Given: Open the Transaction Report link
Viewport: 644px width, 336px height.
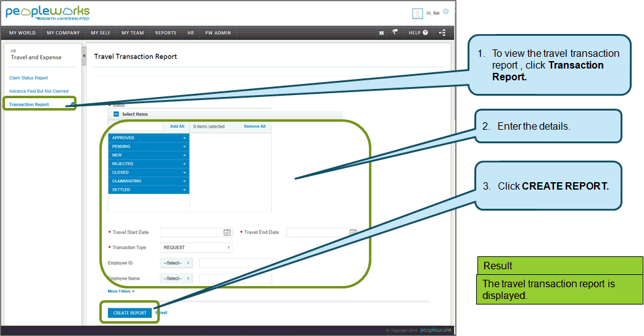Looking at the screenshot, I should pyautogui.click(x=29, y=104).
